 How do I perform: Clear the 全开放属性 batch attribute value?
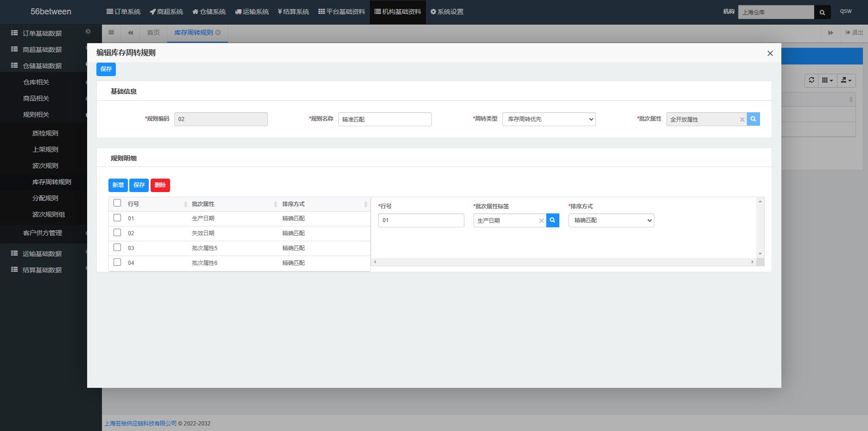[x=742, y=120]
